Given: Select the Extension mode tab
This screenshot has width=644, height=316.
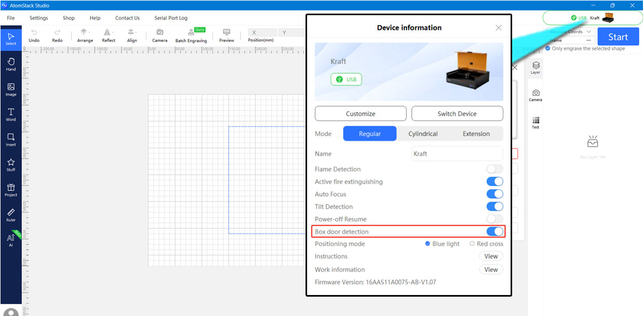Looking at the screenshot, I should tap(476, 134).
